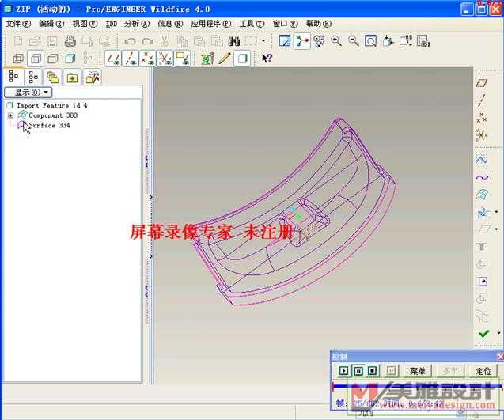Open the 文件(F) menu
This screenshot has width=504, height=420.
18,24
